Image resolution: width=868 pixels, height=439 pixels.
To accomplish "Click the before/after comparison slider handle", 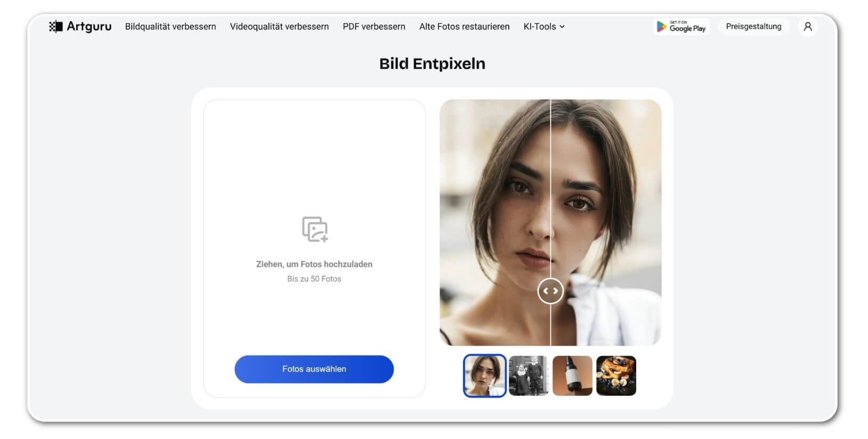I will coord(550,291).
